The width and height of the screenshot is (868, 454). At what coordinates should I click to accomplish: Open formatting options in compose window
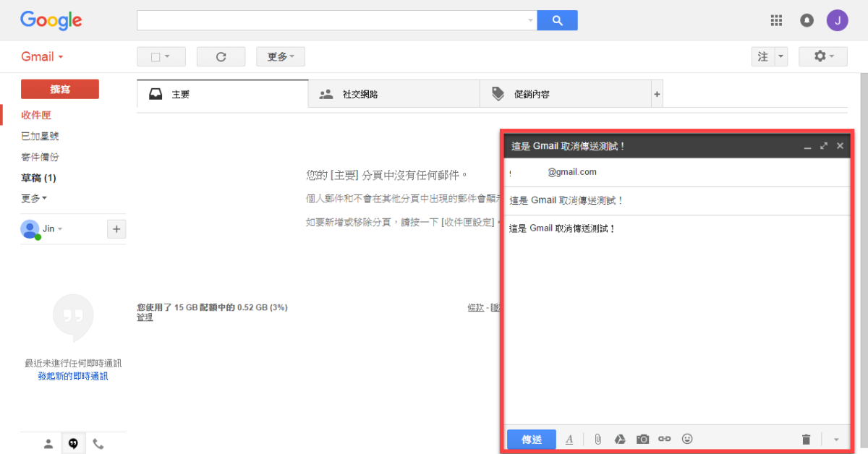click(x=569, y=439)
